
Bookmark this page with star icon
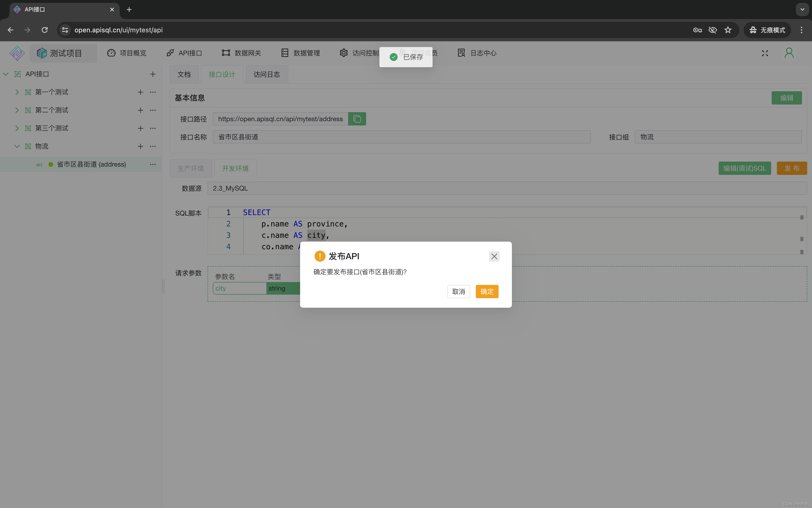(727, 30)
